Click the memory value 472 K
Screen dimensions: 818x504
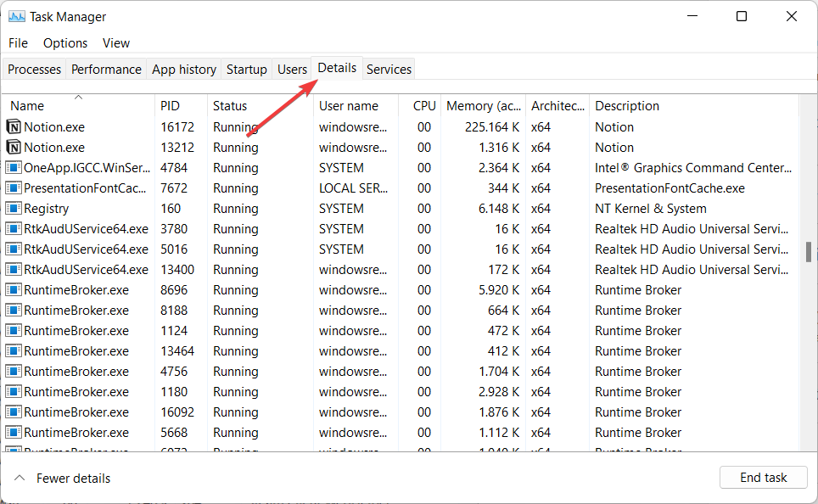(503, 330)
